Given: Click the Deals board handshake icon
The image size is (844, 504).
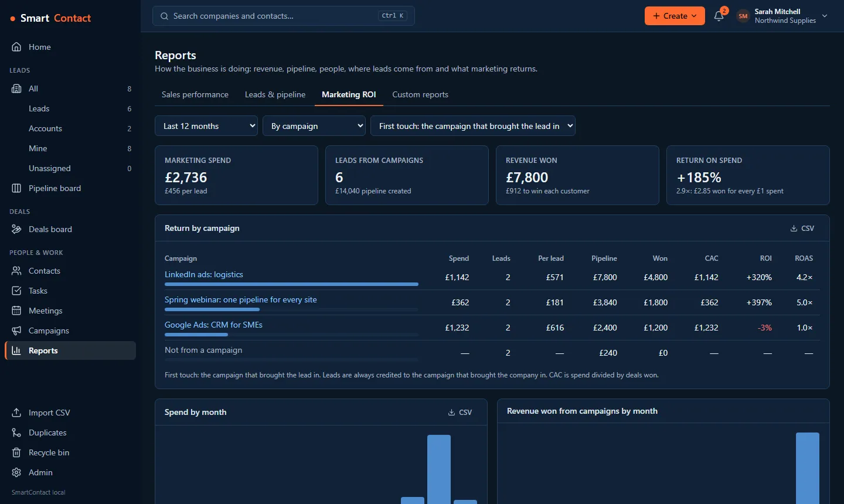Looking at the screenshot, I should (16, 229).
